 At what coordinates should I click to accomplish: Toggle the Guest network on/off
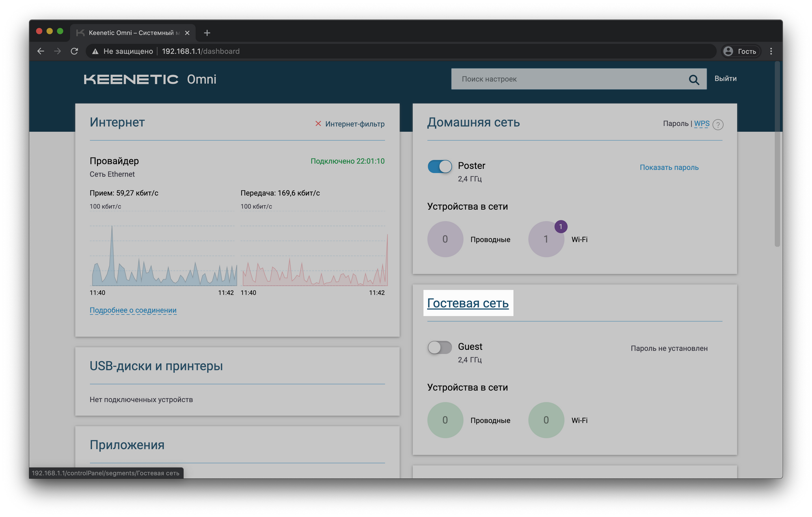point(439,347)
